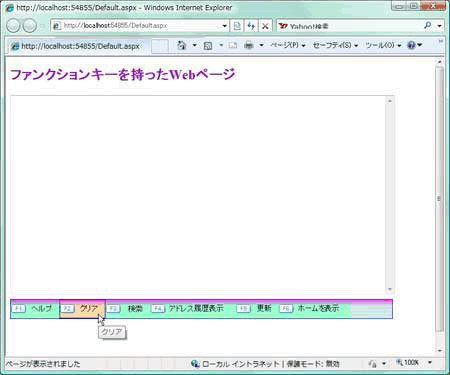Click the Print icon in command bar
450x375 pixels.
point(249,45)
